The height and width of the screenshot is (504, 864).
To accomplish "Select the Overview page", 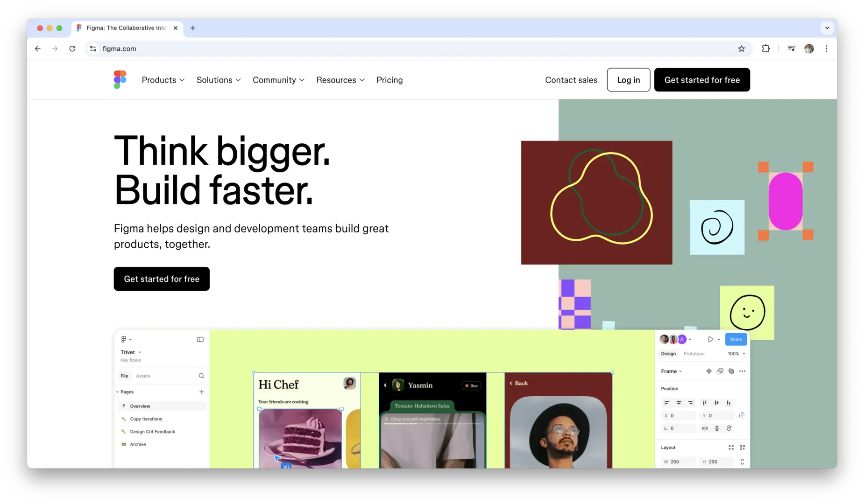I will pos(162,406).
